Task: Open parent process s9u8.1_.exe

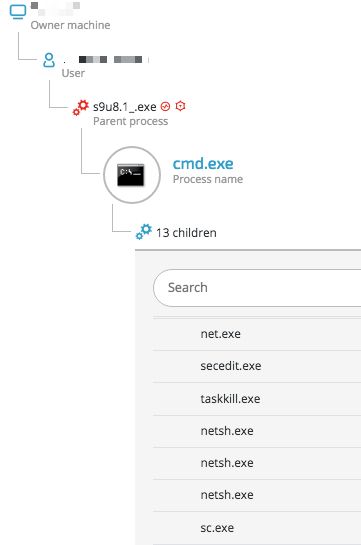Action: click(125, 107)
